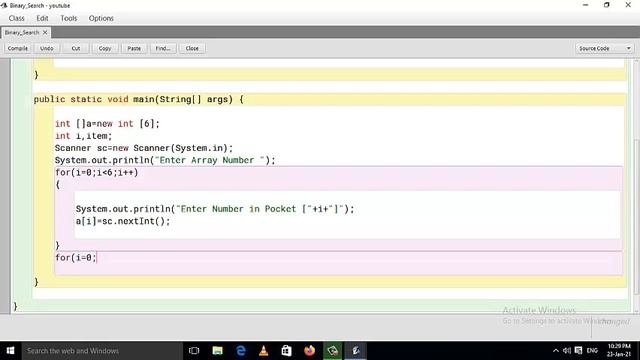Open Microsoft Store from taskbar
This screenshot has width=640, height=360.
pos(287,351)
